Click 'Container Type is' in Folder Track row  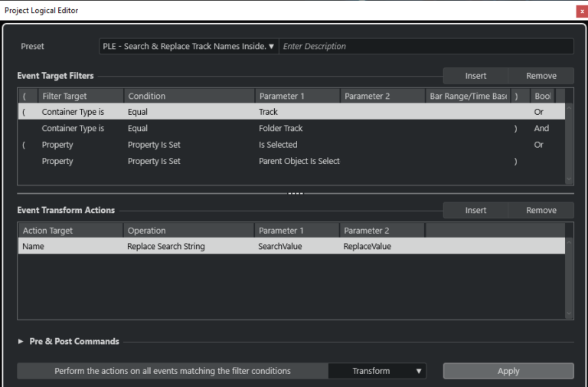[x=73, y=129]
